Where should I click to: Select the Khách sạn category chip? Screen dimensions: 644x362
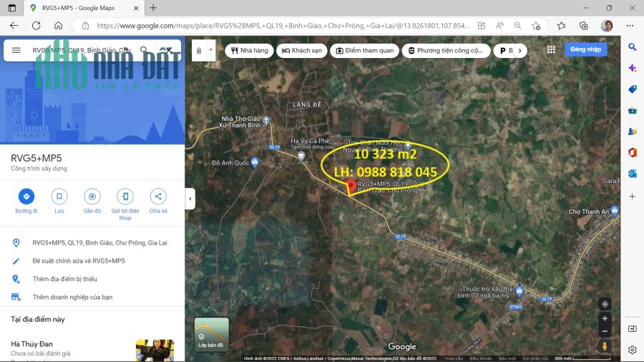click(x=302, y=51)
